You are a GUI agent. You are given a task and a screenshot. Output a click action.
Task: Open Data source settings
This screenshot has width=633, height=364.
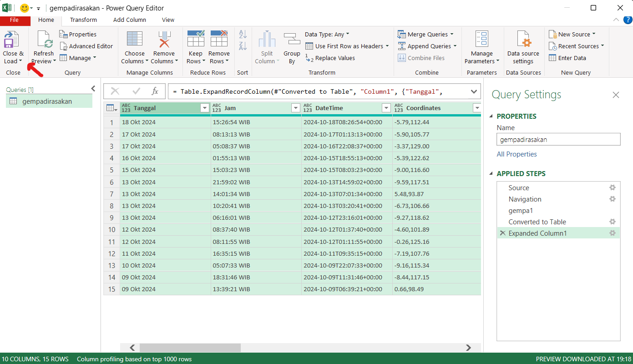coord(523,48)
